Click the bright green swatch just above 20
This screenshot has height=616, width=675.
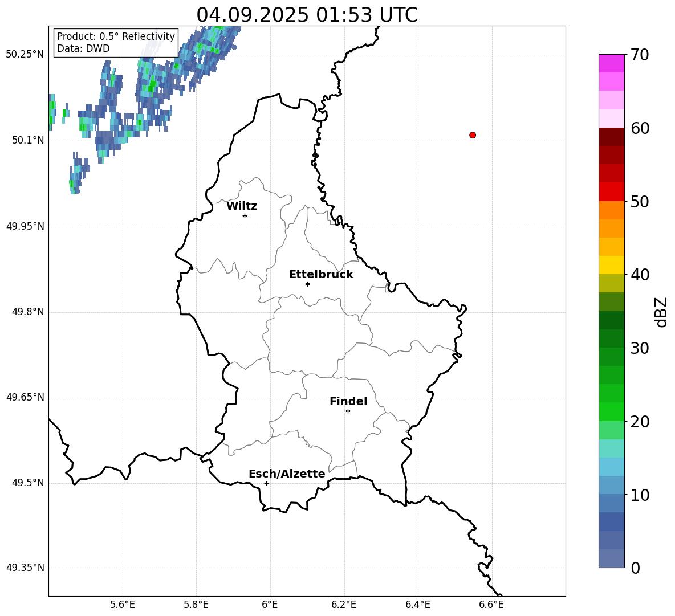611,411
